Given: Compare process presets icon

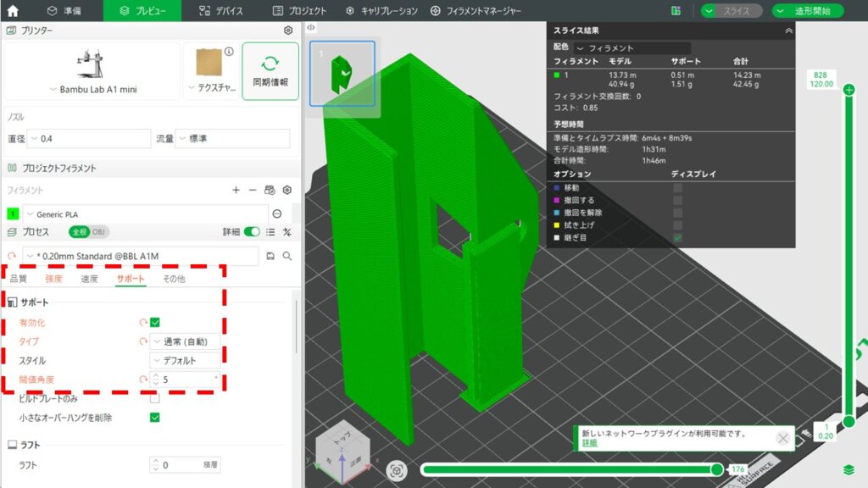Looking at the screenshot, I should coord(287,232).
